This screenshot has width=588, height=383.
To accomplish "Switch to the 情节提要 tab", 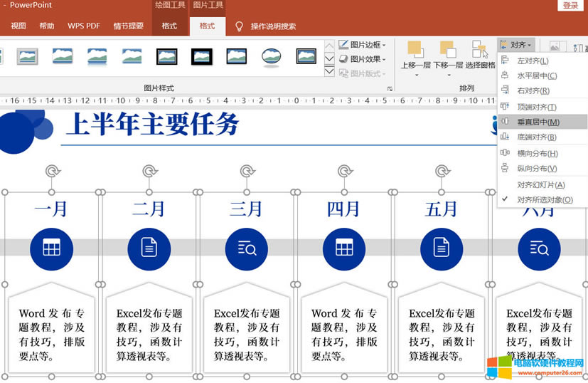I will (128, 26).
